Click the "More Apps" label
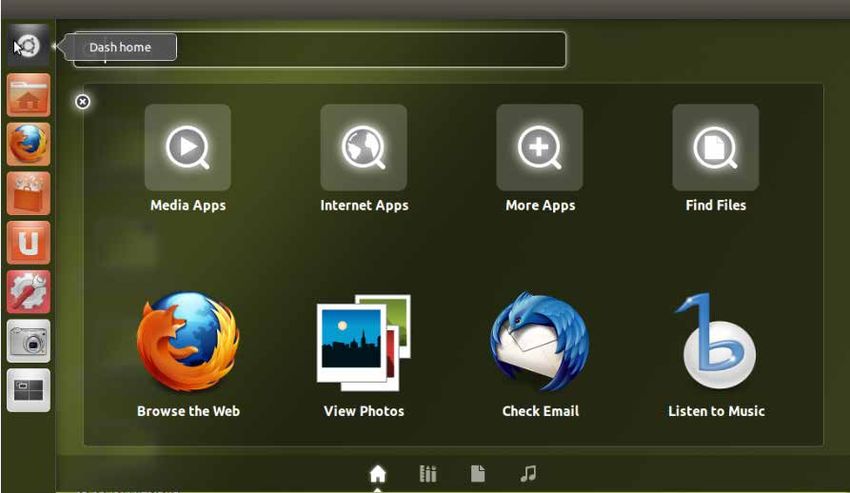The image size is (850, 493). pyautogui.click(x=540, y=206)
